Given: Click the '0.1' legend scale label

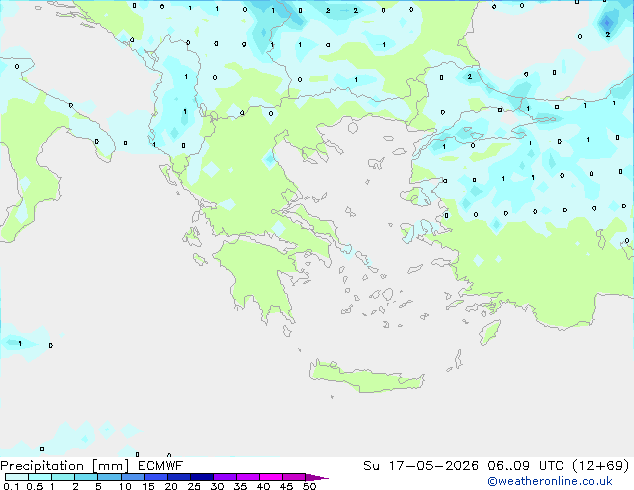Looking at the screenshot, I should 11,486.
